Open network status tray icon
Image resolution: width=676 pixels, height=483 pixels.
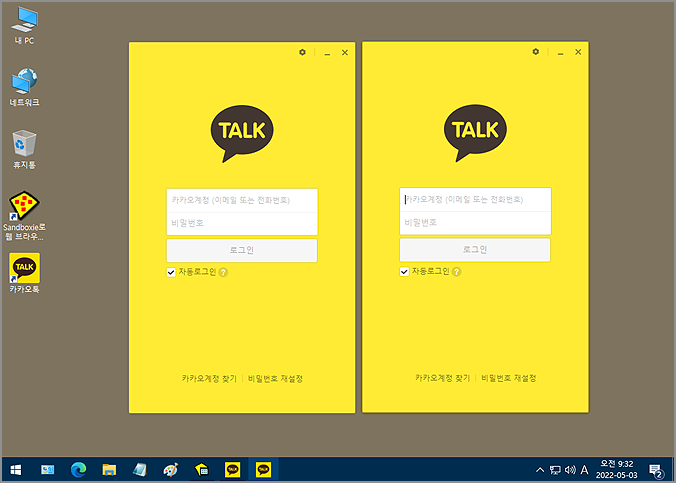tap(555, 470)
